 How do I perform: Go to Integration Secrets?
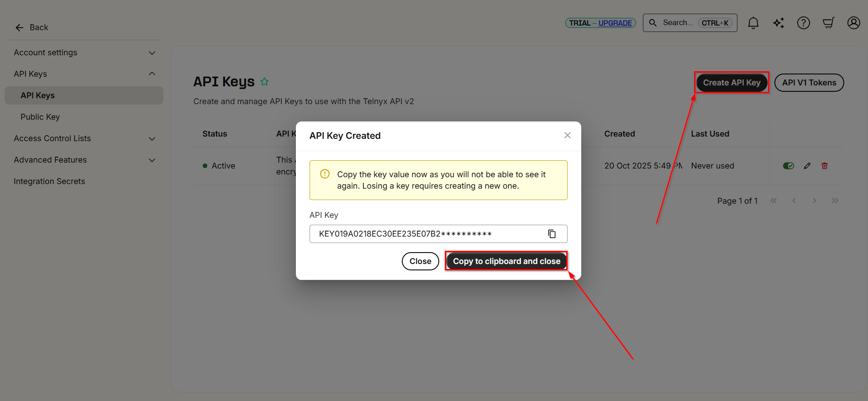49,181
